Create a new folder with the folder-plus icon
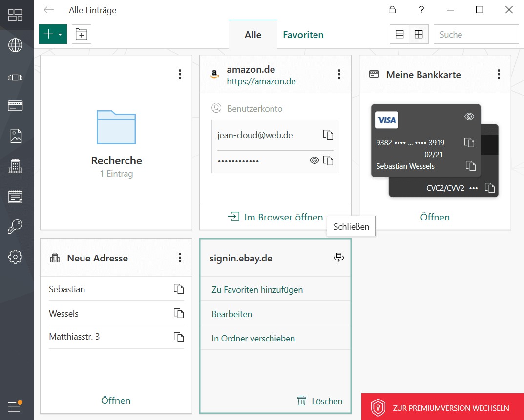This screenshot has width=524, height=420. pyautogui.click(x=82, y=34)
